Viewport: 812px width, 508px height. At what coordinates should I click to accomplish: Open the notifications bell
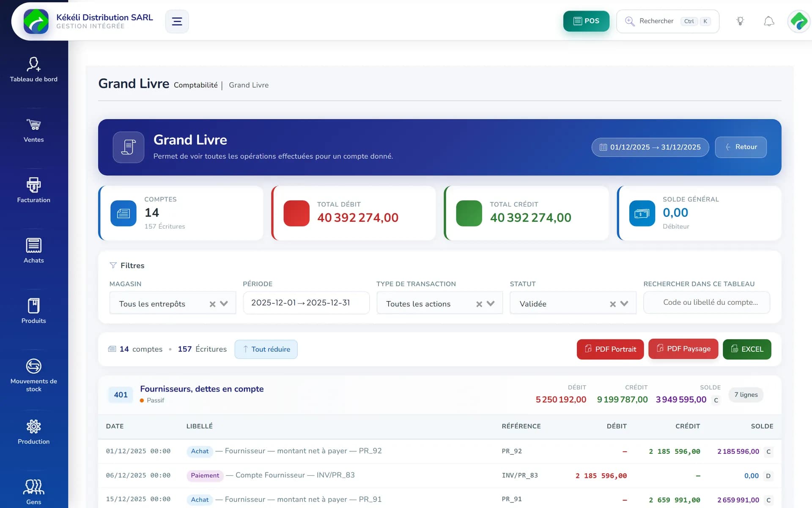pyautogui.click(x=769, y=21)
